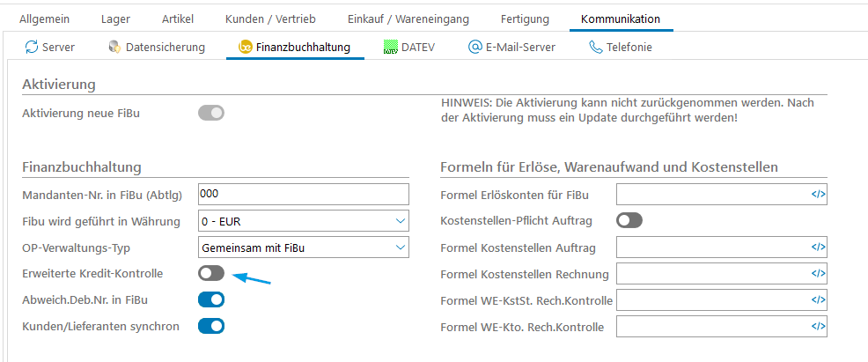Open the Einkauf / Wareneingang tab
Image resolution: width=868 pixels, height=362 pixels.
[408, 18]
